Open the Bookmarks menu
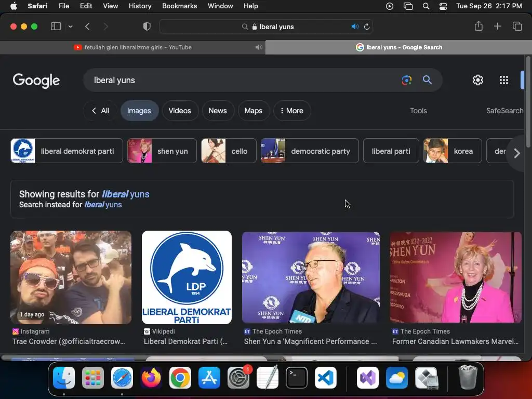The height and width of the screenshot is (399, 532). tap(179, 6)
